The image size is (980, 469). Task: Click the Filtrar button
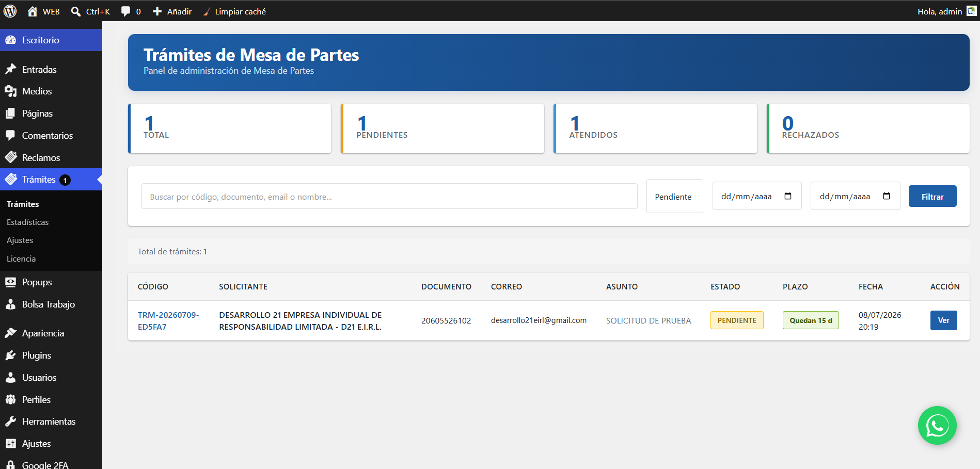(x=932, y=196)
